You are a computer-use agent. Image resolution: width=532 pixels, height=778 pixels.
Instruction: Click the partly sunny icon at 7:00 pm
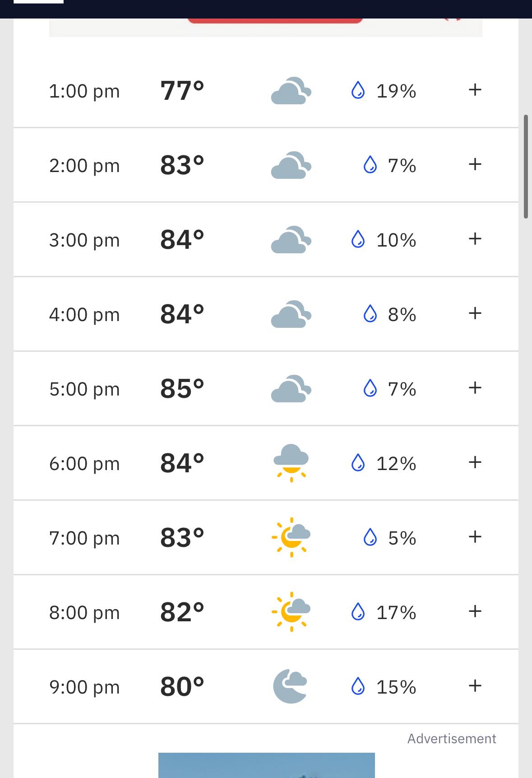[291, 537]
